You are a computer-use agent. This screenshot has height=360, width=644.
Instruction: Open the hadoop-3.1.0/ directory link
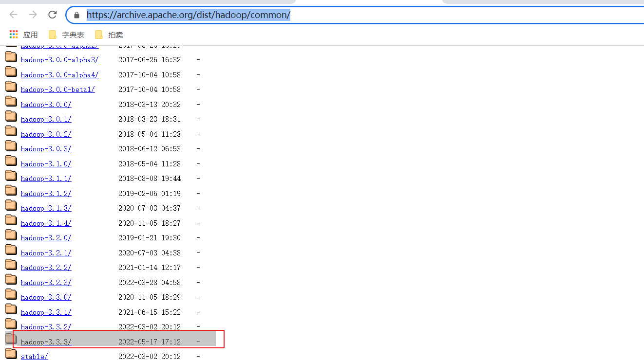(46, 164)
